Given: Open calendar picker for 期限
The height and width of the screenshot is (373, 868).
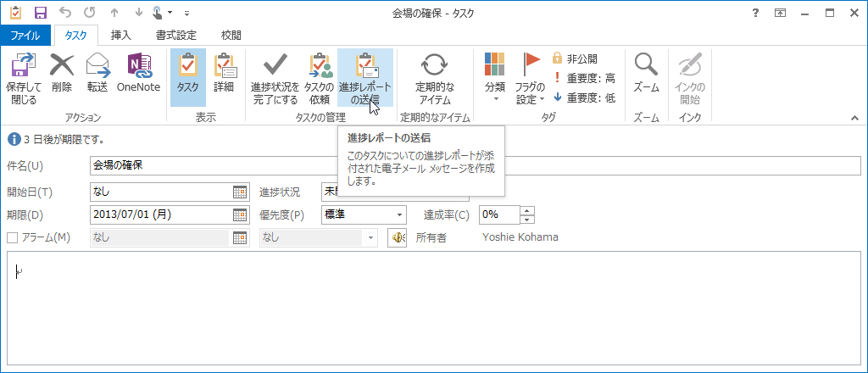Looking at the screenshot, I should (x=240, y=214).
